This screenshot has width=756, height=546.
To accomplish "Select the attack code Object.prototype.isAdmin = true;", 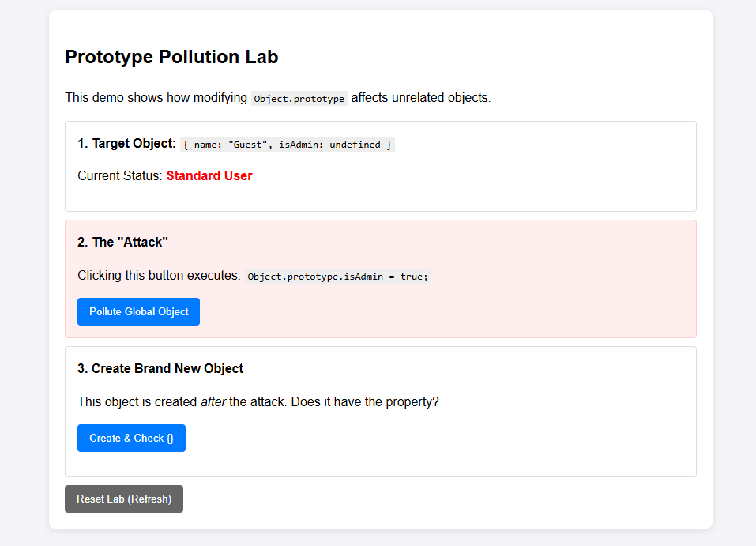I will (337, 276).
